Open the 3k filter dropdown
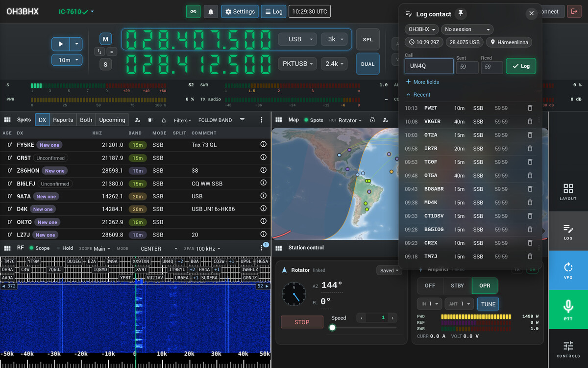The image size is (588, 368). (x=334, y=39)
